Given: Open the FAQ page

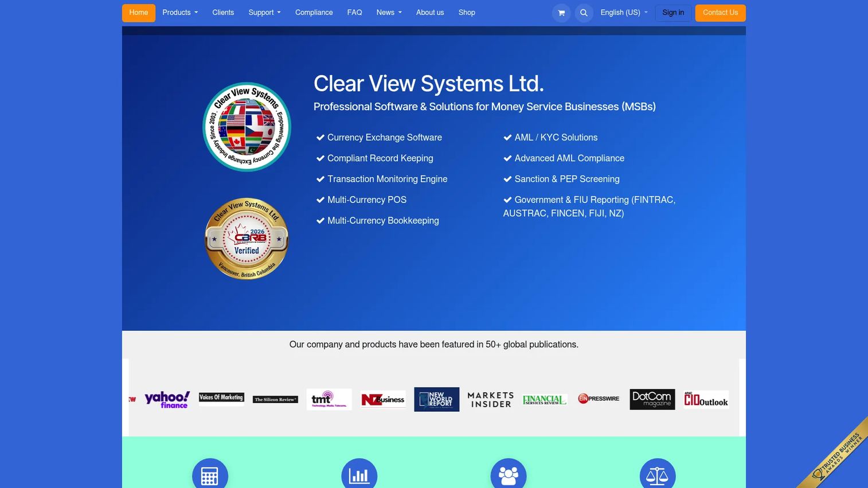Looking at the screenshot, I should pos(354,13).
